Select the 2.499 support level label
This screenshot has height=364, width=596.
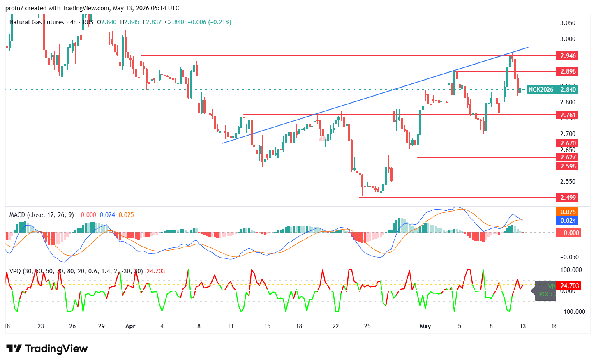pyautogui.click(x=568, y=197)
